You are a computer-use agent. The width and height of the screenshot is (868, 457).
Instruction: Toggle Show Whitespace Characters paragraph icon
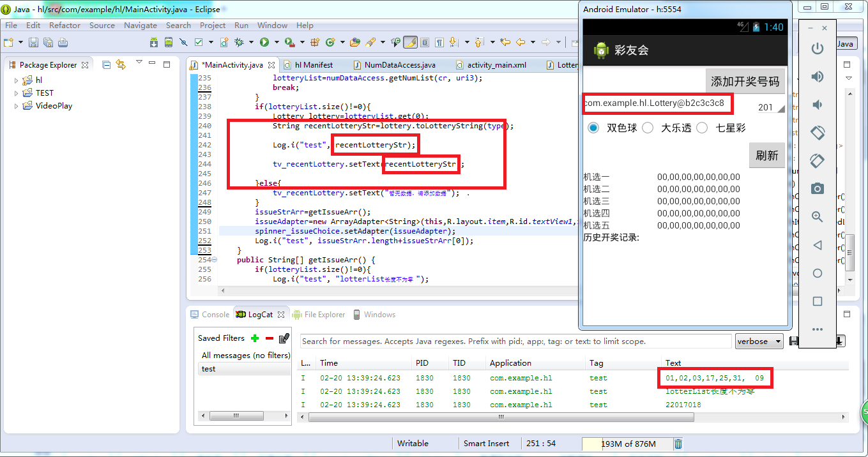439,43
